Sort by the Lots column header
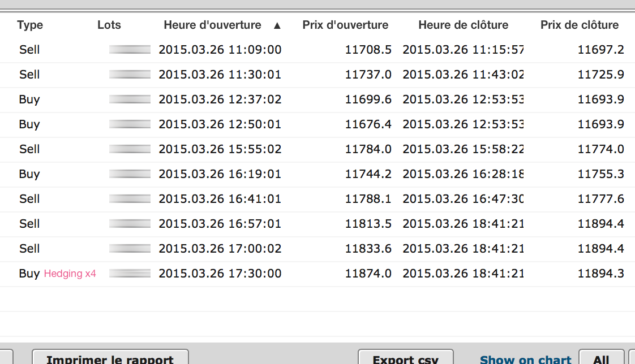This screenshot has width=635, height=364. click(x=109, y=25)
